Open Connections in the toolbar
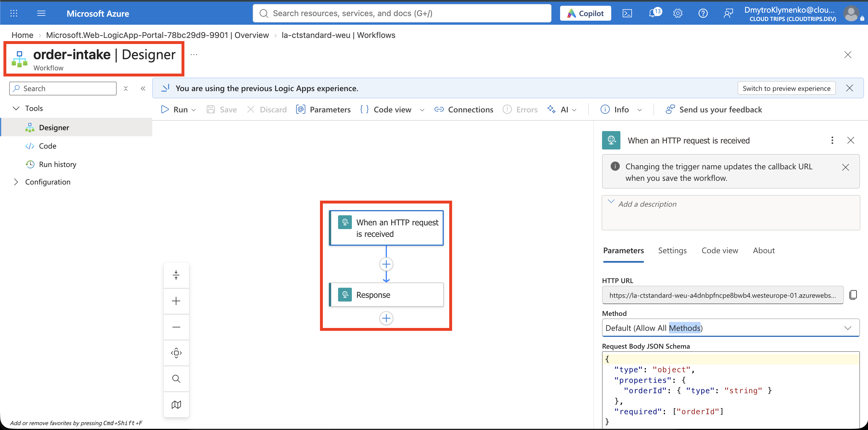 tap(464, 110)
